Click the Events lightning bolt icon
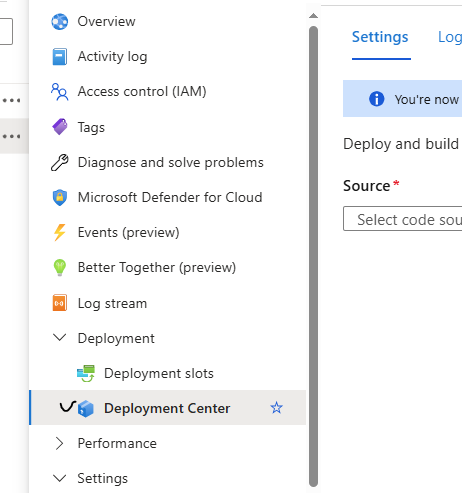Image resolution: width=462 pixels, height=493 pixels. pos(60,232)
